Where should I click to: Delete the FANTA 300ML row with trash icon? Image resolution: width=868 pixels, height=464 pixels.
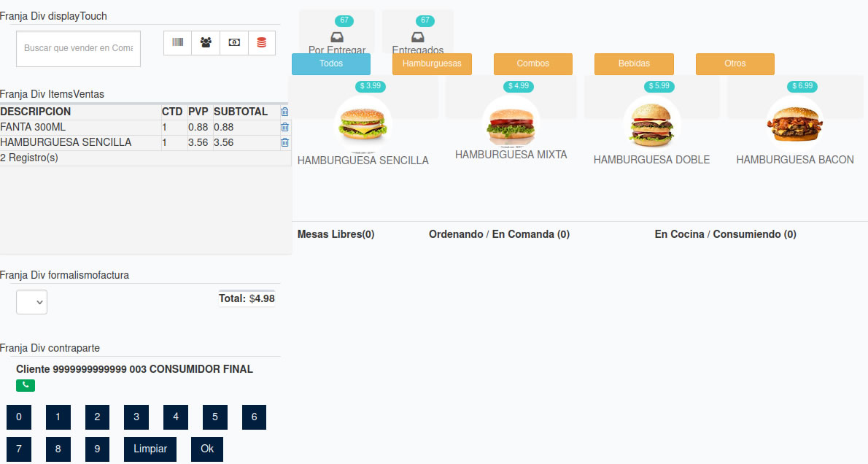point(284,127)
